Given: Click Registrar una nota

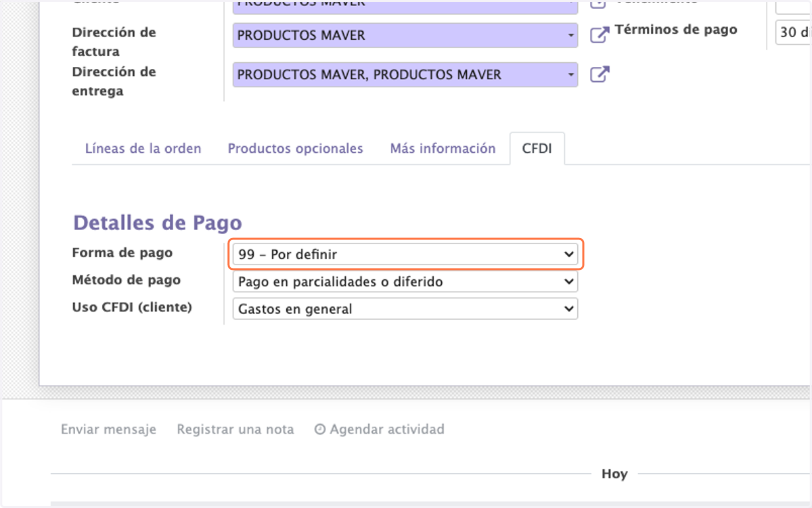Looking at the screenshot, I should click(x=235, y=430).
